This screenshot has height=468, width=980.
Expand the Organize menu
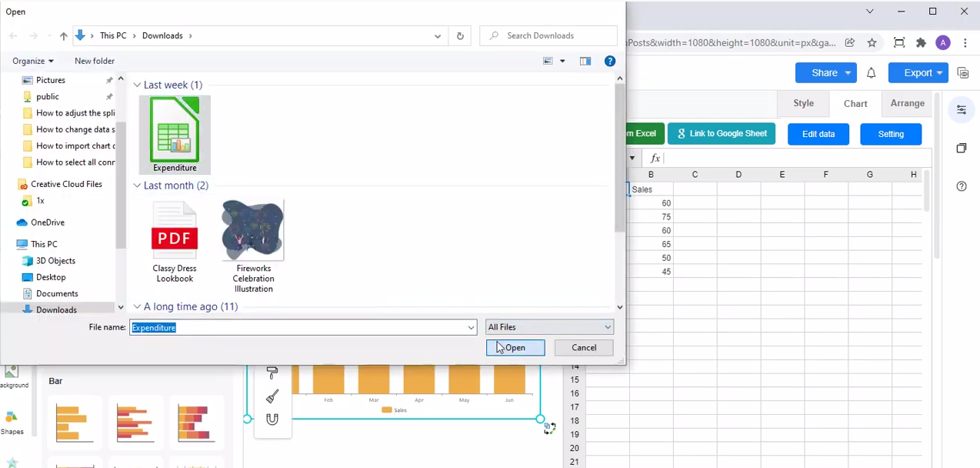point(33,61)
